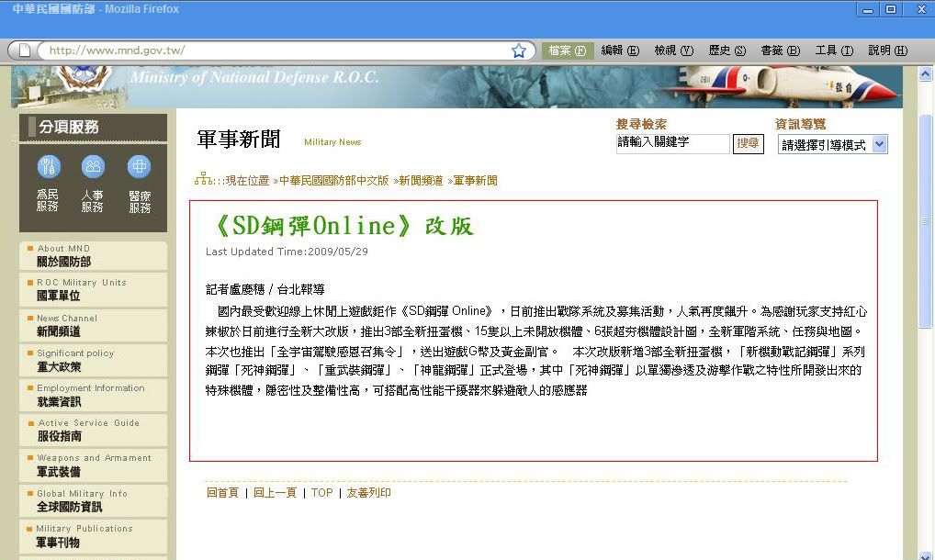Click the 回首頁 link
Viewport: 935px width, 560px height.
222,493
